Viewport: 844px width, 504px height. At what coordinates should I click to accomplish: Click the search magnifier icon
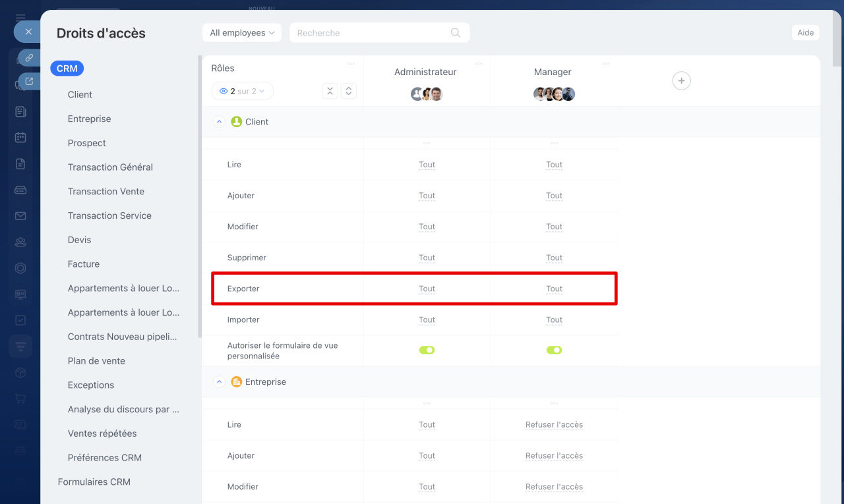pyautogui.click(x=456, y=33)
